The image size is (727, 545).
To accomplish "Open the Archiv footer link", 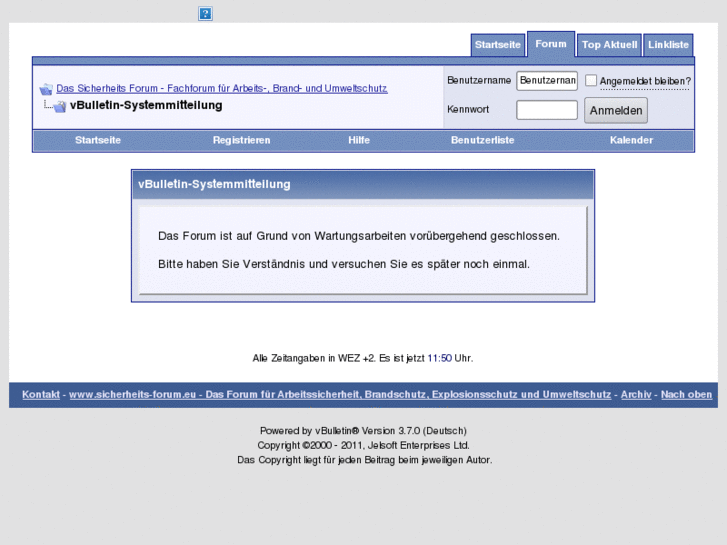I will click(x=636, y=394).
